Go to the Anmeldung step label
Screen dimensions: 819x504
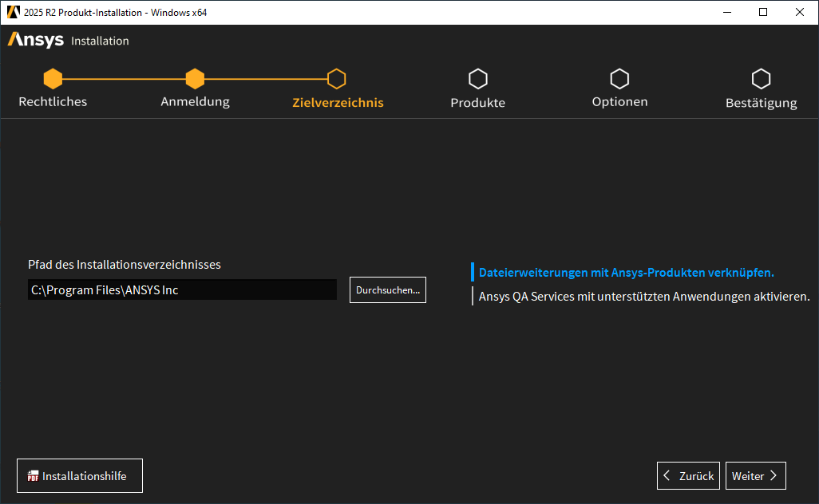(x=195, y=102)
